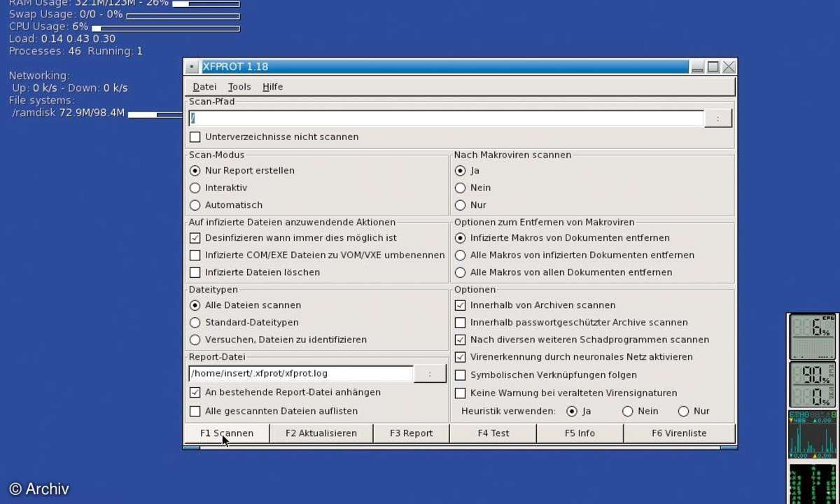
Task: Close the XFPROT 1.18 window
Action: [x=729, y=67]
